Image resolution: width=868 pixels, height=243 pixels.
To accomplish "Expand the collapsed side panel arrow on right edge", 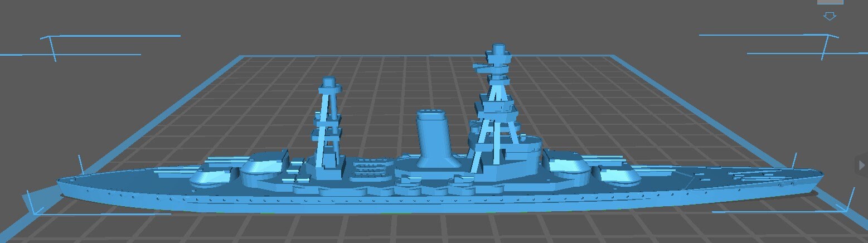I will [862, 166].
